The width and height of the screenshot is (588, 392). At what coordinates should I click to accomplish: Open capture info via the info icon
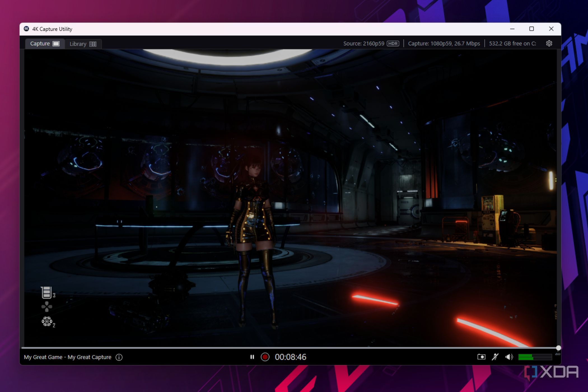coord(119,357)
